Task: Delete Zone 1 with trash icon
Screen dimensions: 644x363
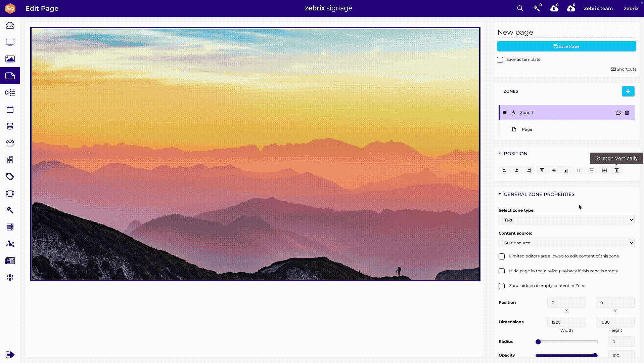Action: [627, 113]
